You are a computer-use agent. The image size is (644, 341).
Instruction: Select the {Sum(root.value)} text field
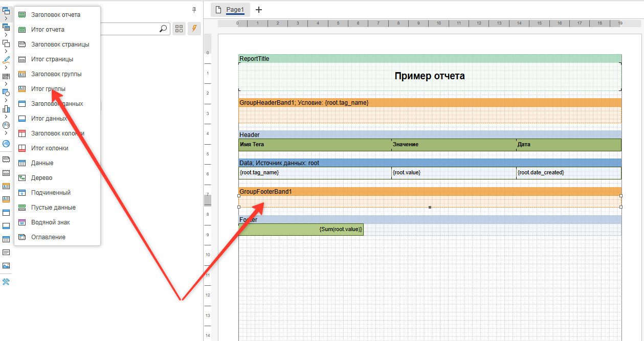[x=301, y=230]
